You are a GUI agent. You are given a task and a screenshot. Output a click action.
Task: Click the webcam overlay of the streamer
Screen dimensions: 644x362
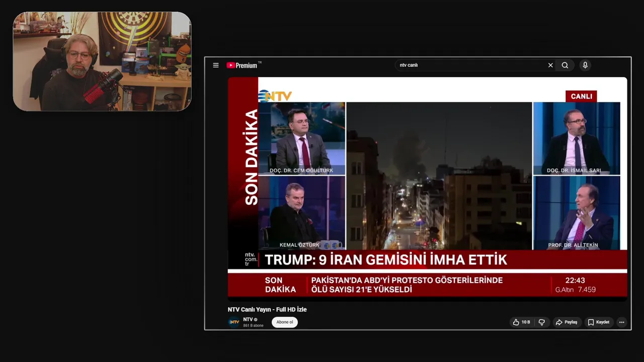(102, 61)
